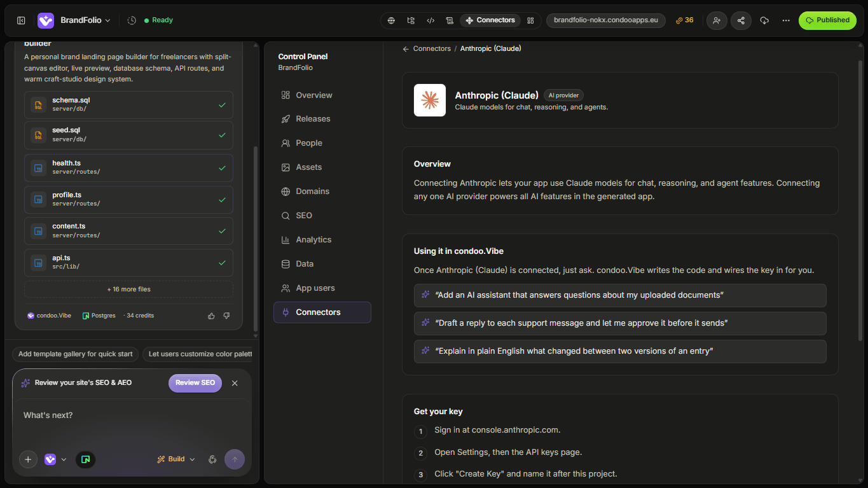868x488 pixels.
Task: Click the condoo.Vibe label under file list
Action: 50,316
